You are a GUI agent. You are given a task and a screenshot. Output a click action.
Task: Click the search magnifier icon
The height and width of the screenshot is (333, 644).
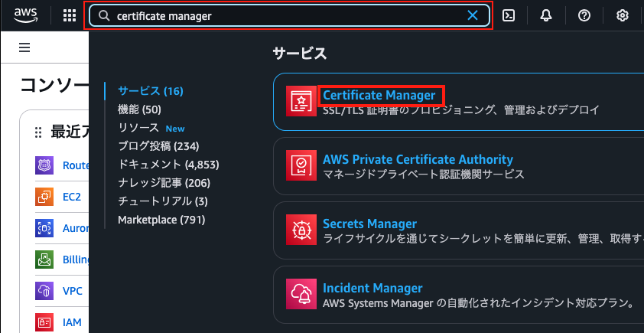point(104,15)
